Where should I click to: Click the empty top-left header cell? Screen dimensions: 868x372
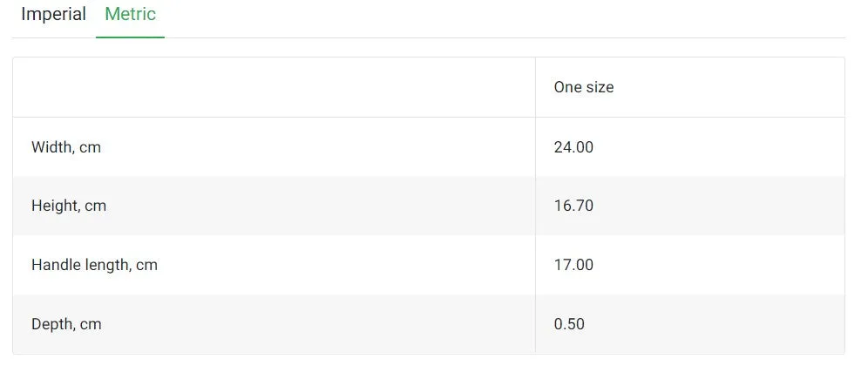274,87
